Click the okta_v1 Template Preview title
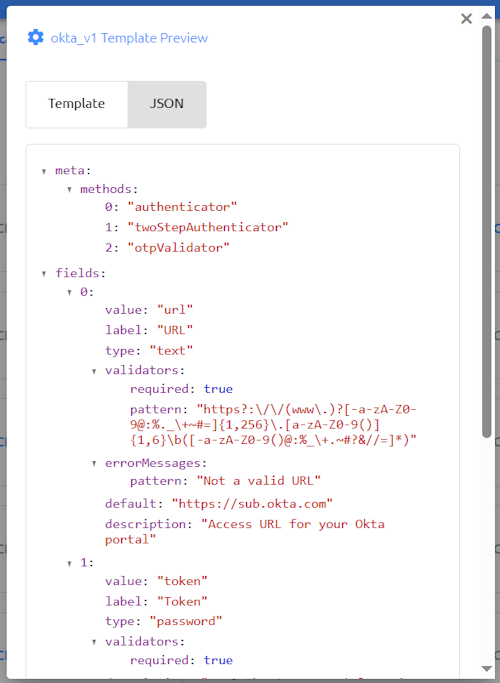 point(129,38)
